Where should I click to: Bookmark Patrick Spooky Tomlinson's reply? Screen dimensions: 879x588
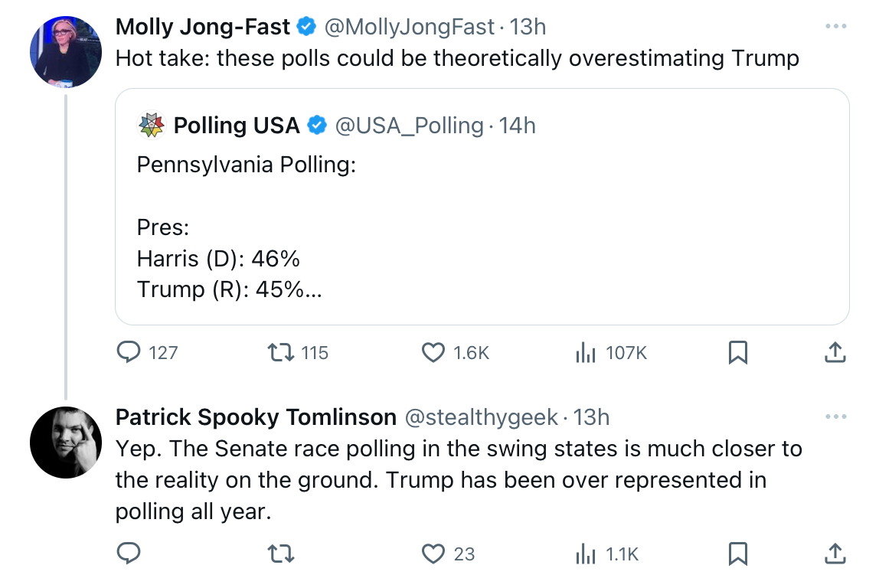(738, 554)
